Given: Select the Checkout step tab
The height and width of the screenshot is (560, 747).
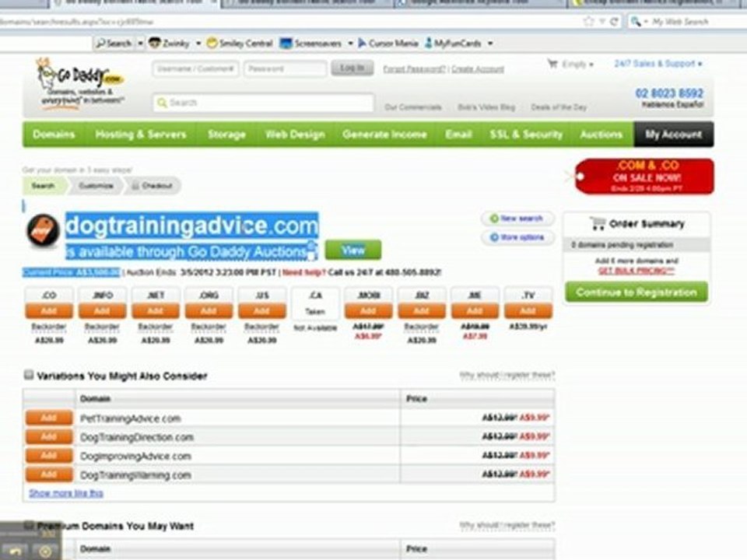Looking at the screenshot, I should click(153, 186).
